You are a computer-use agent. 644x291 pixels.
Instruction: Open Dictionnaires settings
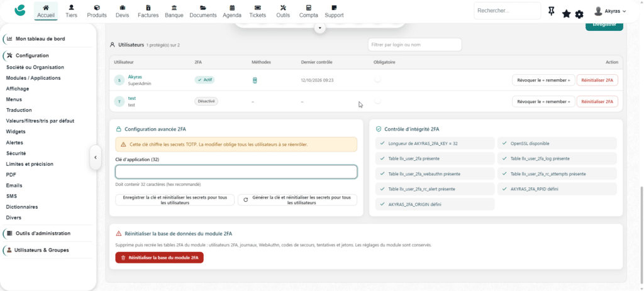pyautogui.click(x=22, y=207)
